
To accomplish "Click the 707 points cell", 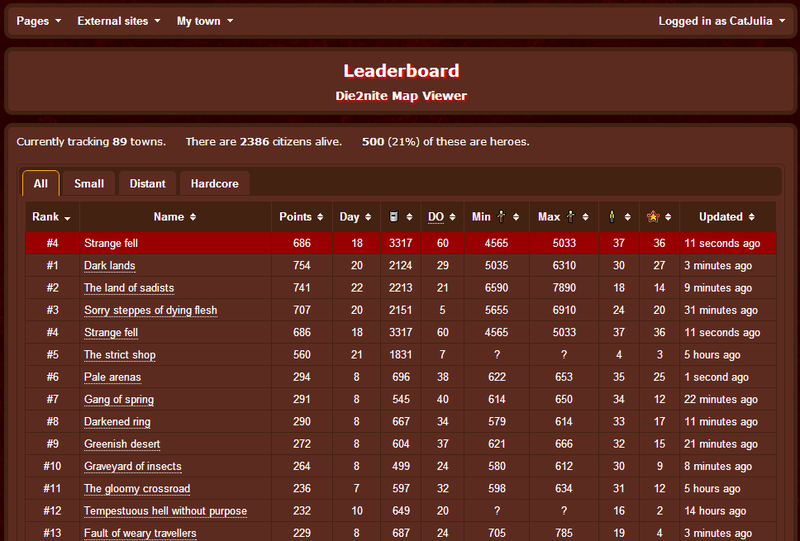I will point(302,310).
